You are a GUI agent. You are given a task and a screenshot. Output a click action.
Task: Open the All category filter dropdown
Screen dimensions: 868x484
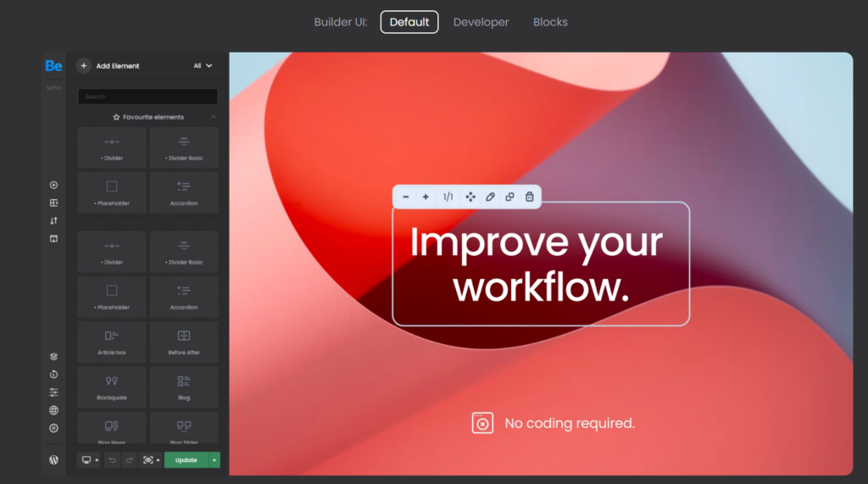click(203, 66)
